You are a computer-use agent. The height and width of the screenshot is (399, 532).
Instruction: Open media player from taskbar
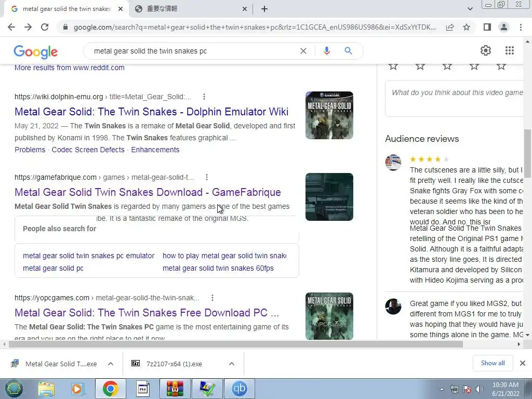(x=77, y=389)
